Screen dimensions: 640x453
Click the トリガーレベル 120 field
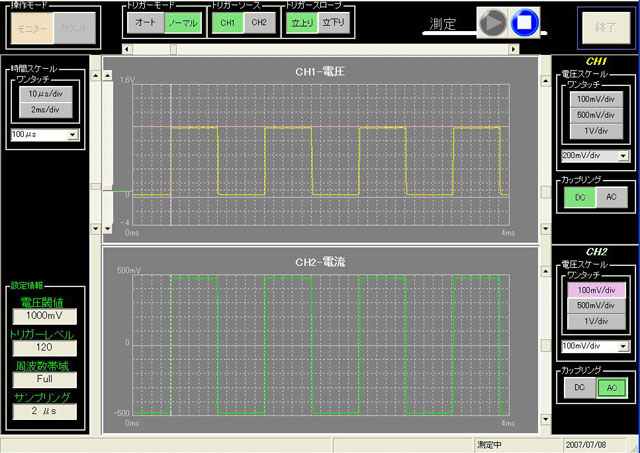44,348
